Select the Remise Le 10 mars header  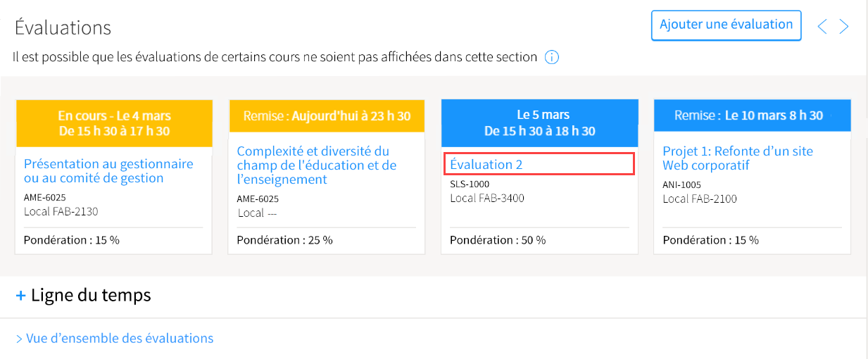753,116
